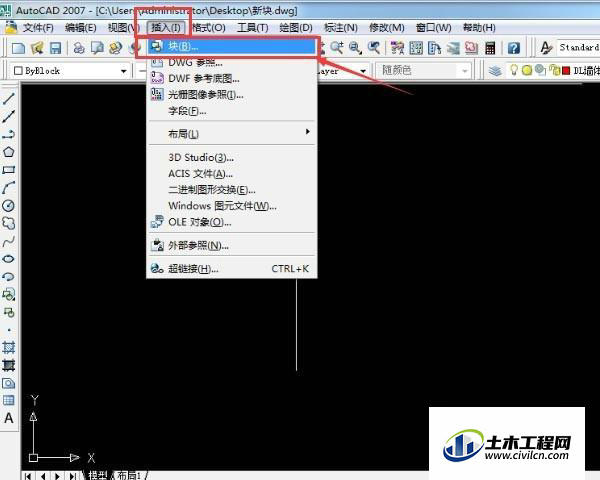Select the Arc tool
600x480 pixels.
(x=8, y=188)
